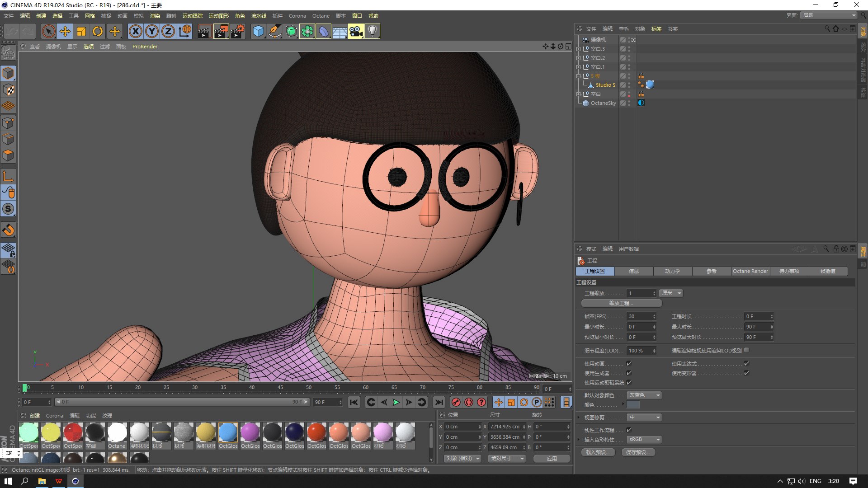
Task: Click the 缩放工程... button
Action: coord(622,303)
